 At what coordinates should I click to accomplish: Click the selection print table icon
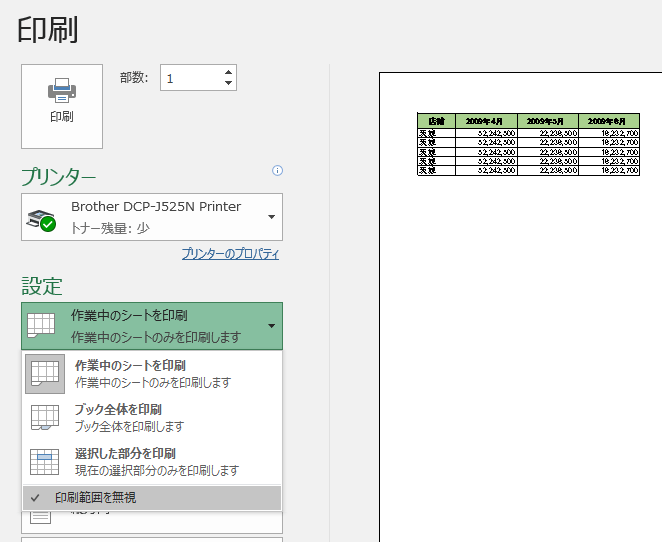[x=45, y=462]
